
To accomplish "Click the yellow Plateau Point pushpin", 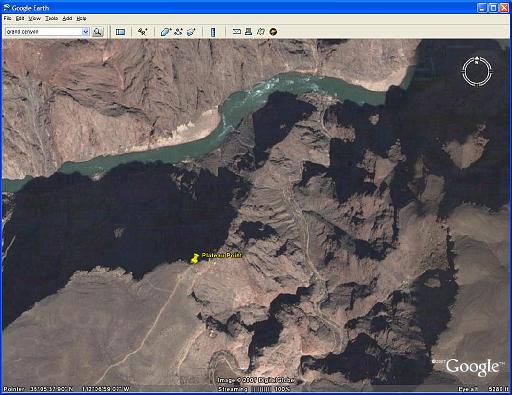I will pyautogui.click(x=195, y=259).
